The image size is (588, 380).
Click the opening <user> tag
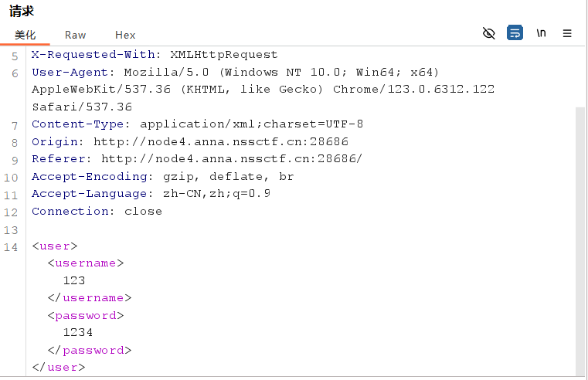point(55,246)
